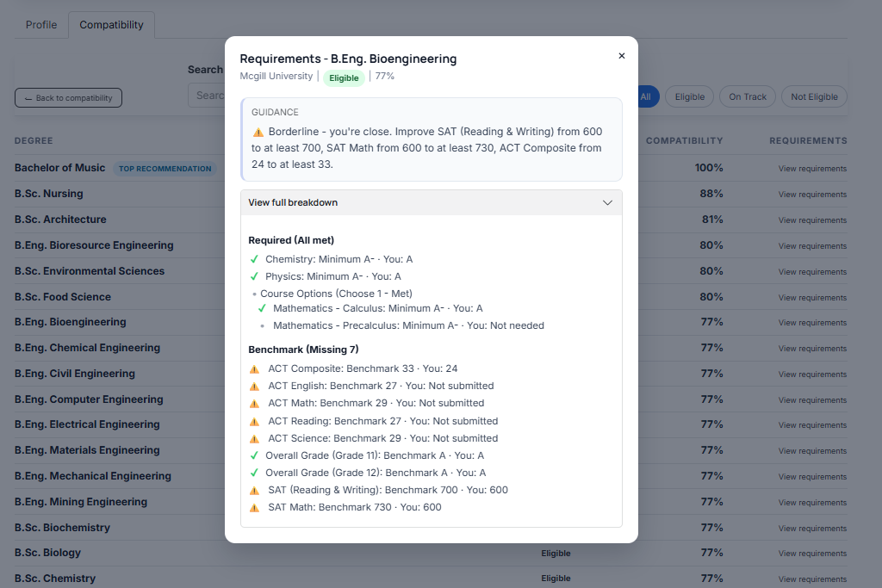Viewport: 882px width, 588px height.
Task: View requirements for B.Eng. Electrical Engineering
Action: (x=812, y=425)
